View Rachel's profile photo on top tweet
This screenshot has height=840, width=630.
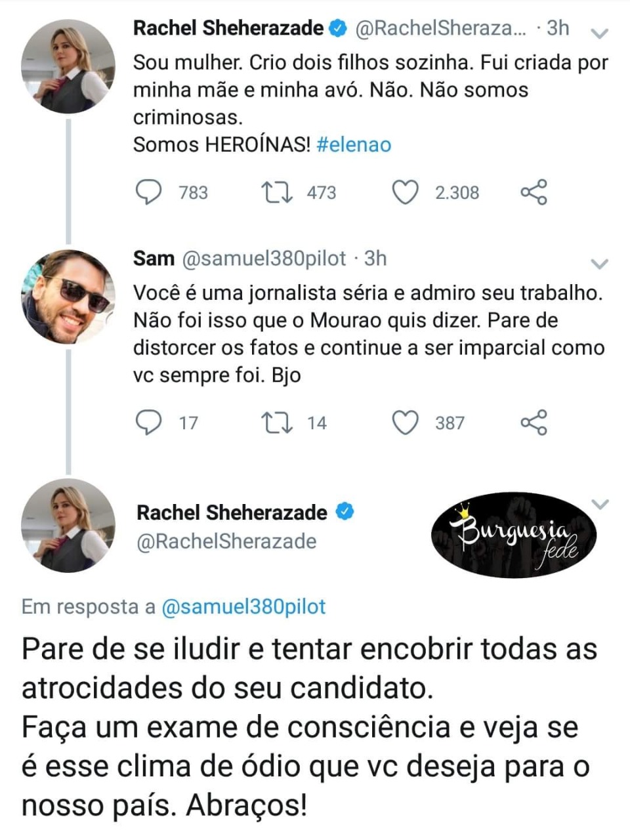pos(68,66)
